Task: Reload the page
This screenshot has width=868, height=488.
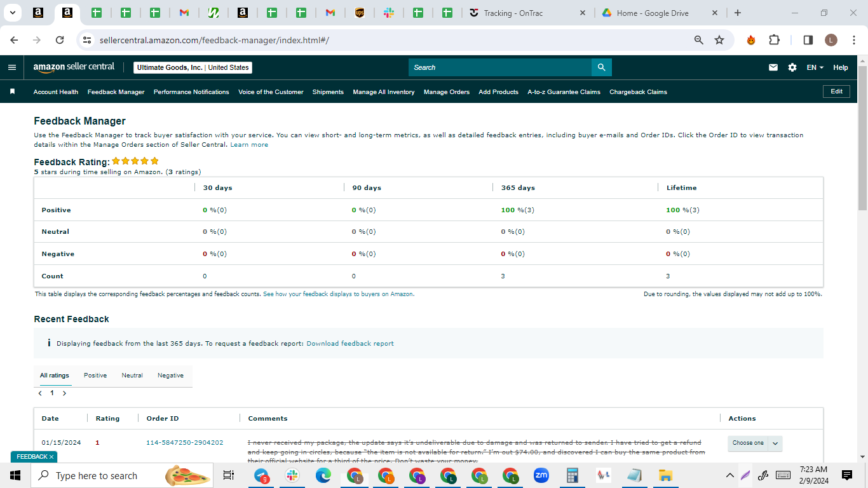Action: [60, 40]
